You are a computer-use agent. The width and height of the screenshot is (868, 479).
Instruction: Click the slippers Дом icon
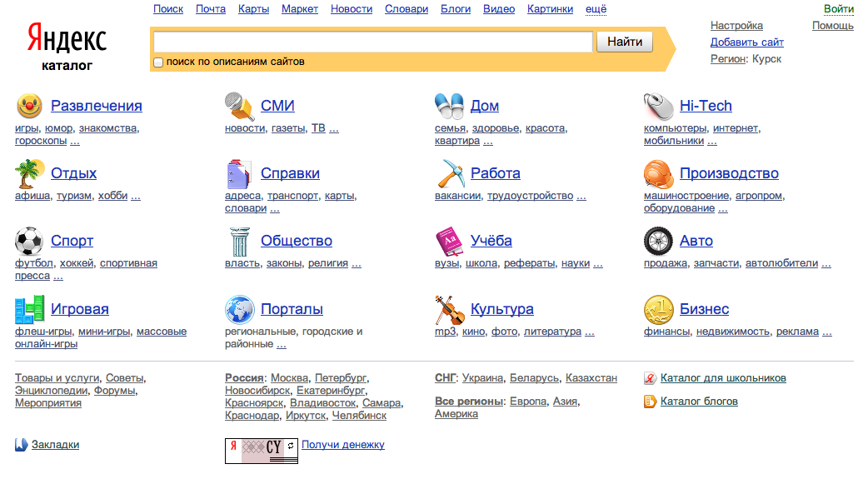point(449,106)
